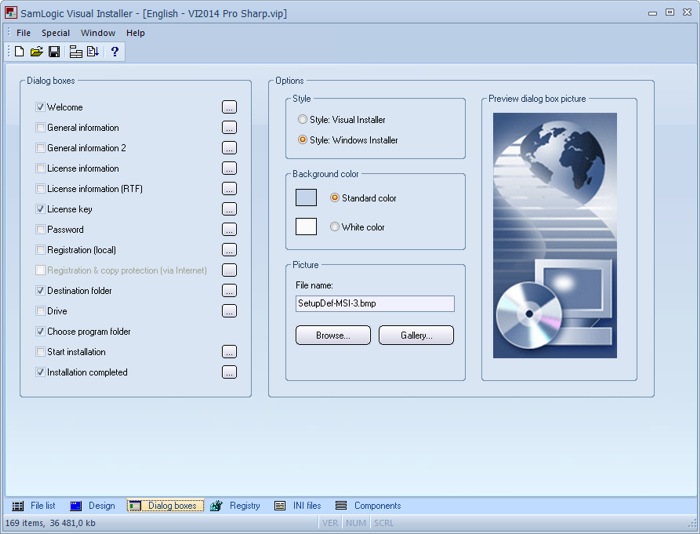Image resolution: width=700 pixels, height=534 pixels.
Task: Tick the Start installation checkbox
Action: pyautogui.click(x=40, y=352)
